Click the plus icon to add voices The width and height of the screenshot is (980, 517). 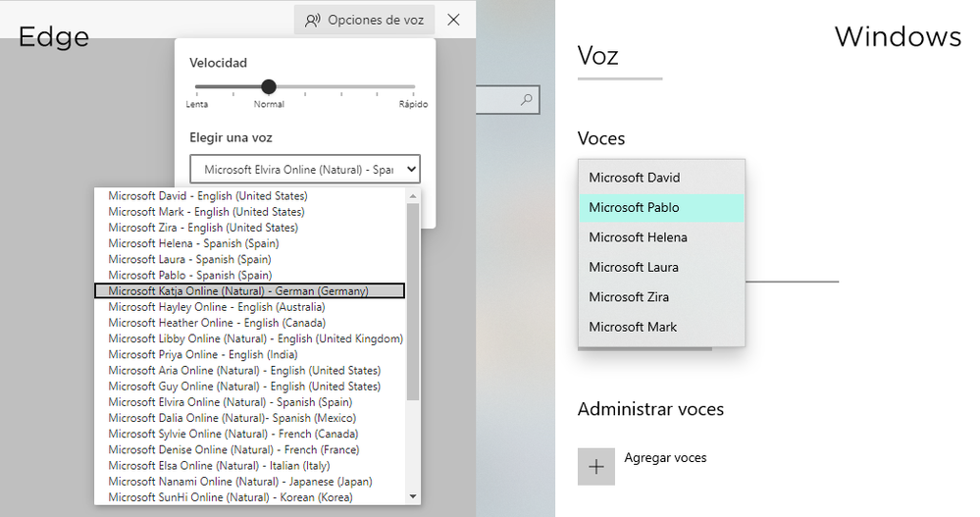tap(596, 466)
